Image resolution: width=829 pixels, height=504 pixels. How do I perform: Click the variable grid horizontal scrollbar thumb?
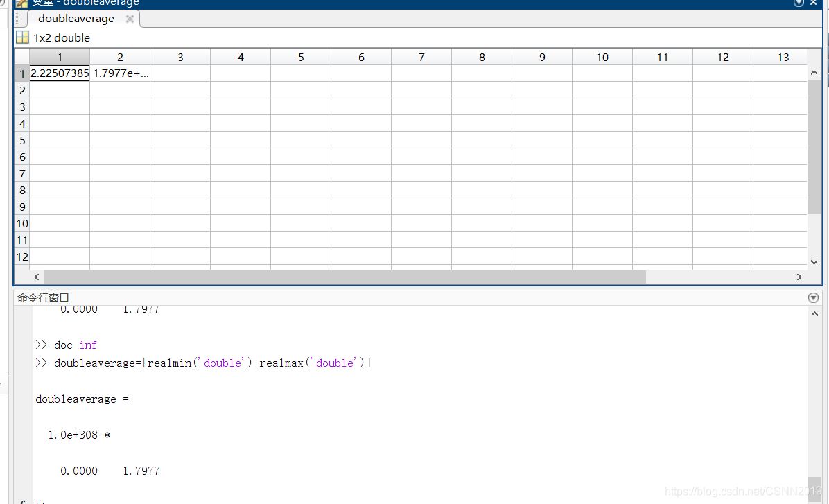point(345,277)
